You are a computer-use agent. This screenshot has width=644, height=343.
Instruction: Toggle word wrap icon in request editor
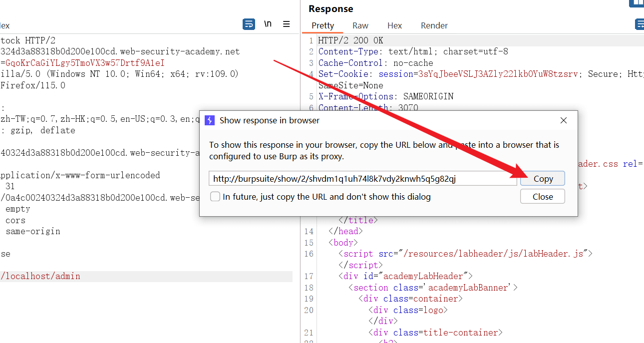pyautogui.click(x=249, y=24)
